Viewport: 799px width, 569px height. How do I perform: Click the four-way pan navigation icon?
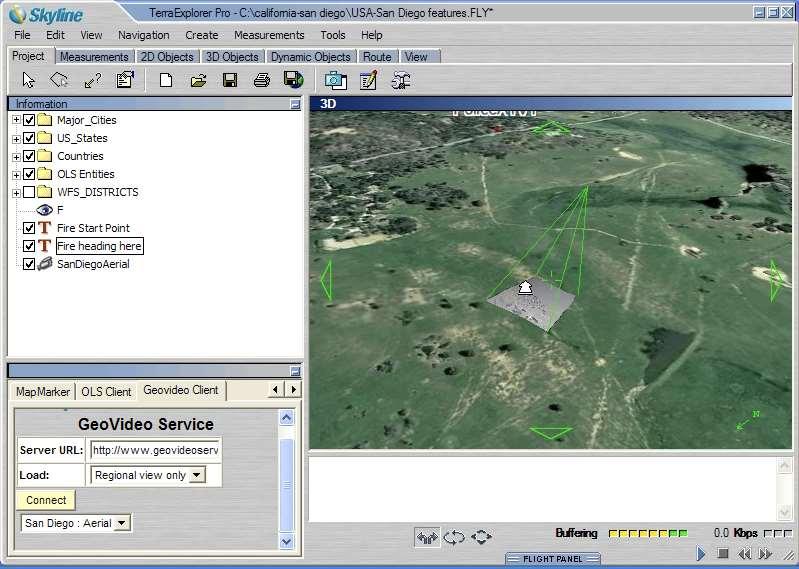(482, 537)
